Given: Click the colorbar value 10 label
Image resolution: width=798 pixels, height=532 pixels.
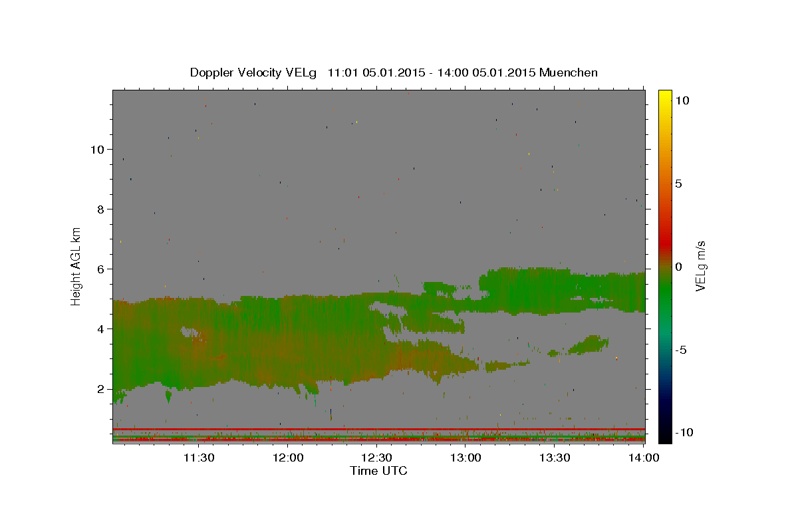Looking at the screenshot, I should tap(682, 100).
